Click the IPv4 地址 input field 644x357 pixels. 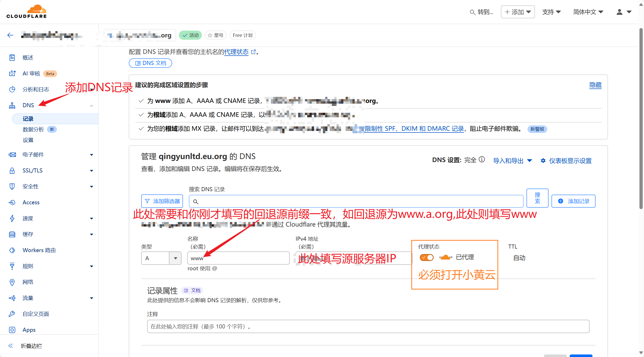(x=353, y=258)
